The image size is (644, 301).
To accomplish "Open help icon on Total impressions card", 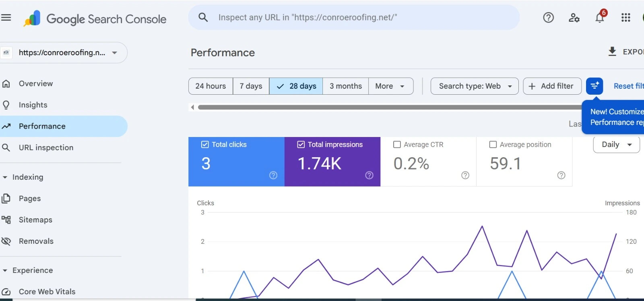I will pos(369,175).
